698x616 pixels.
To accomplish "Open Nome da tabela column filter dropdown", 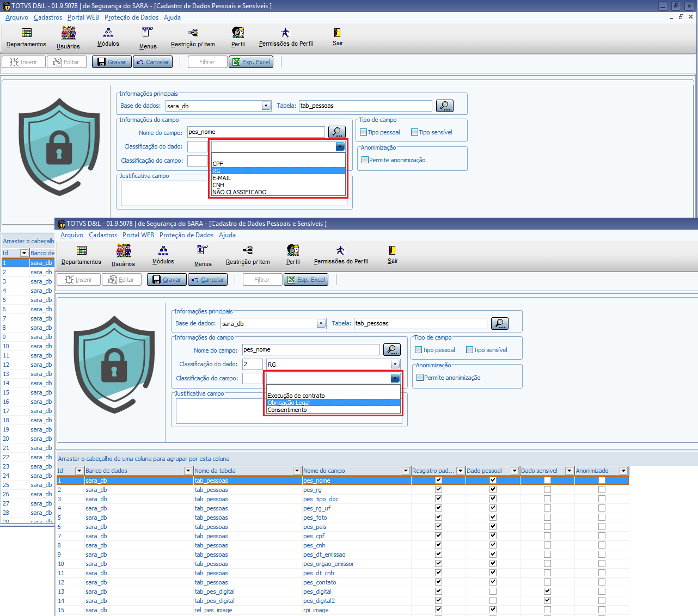I will click(x=297, y=471).
